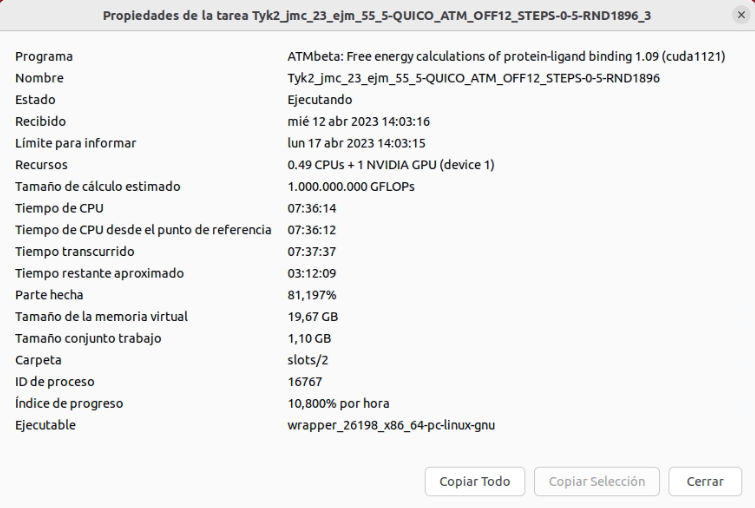
Task: Select the Parte hecha percentage 81,197%
Action: 312,295
